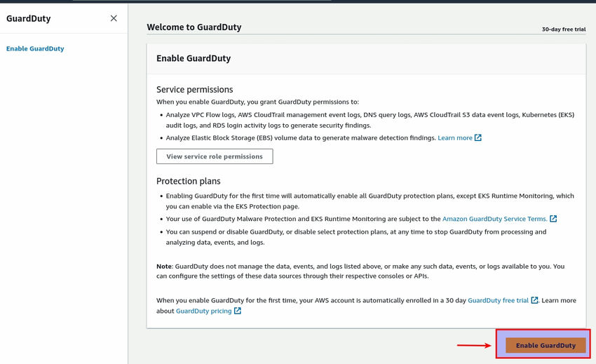Click the 30-day free trial label
Image resolution: width=596 pixels, height=364 pixels.
point(563,30)
